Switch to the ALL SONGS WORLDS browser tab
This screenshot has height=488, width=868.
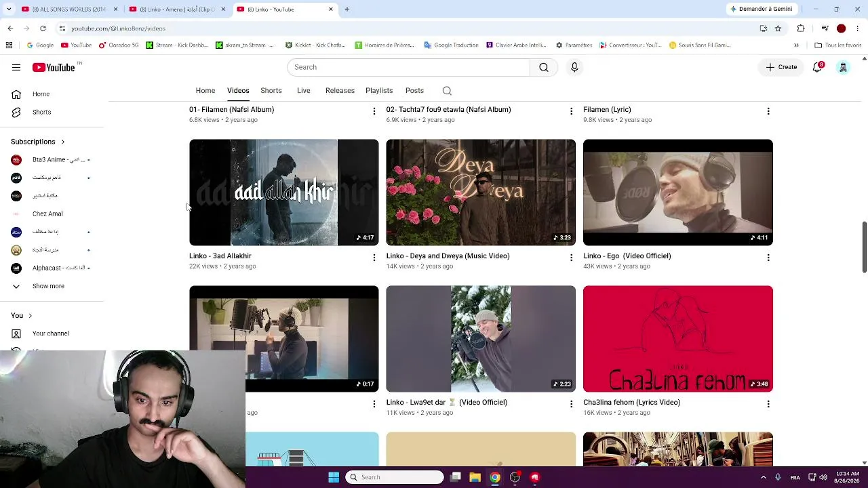[70, 9]
